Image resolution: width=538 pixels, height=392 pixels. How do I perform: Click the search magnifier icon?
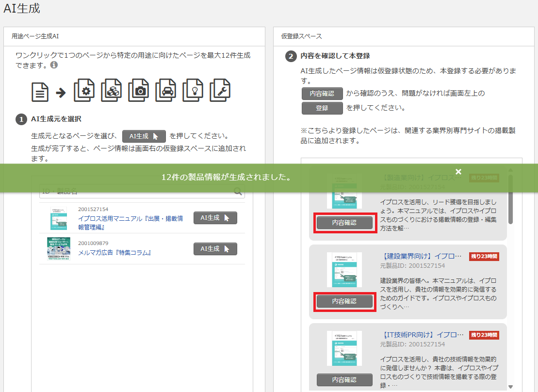pos(238,191)
